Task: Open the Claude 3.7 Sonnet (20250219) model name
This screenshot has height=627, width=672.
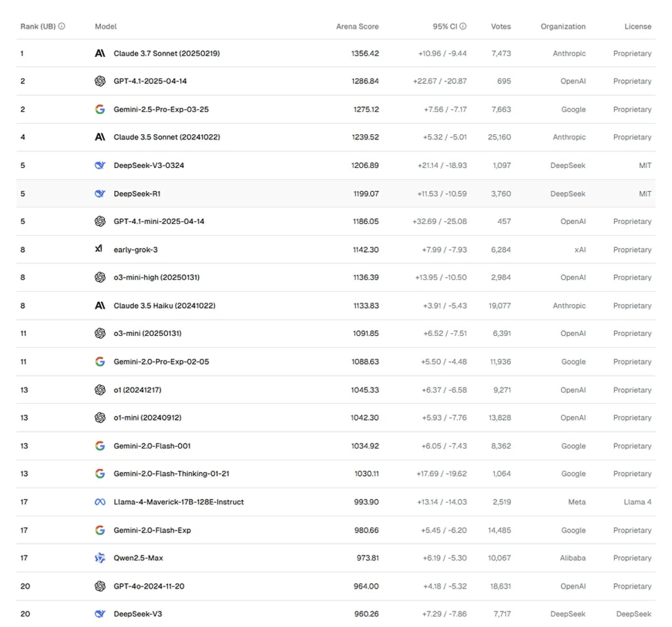Action: (167, 53)
